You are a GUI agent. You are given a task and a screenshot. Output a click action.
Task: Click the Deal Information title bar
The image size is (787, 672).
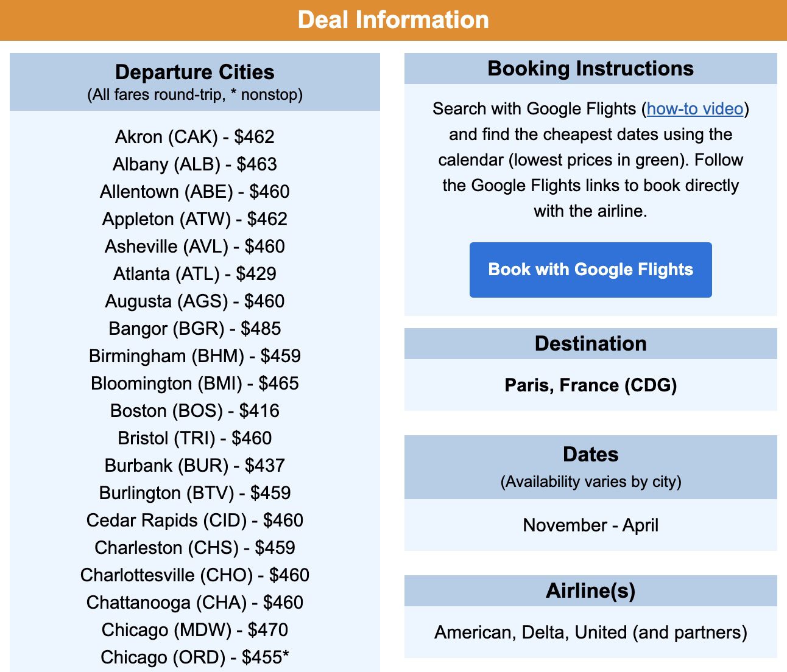coord(393,19)
